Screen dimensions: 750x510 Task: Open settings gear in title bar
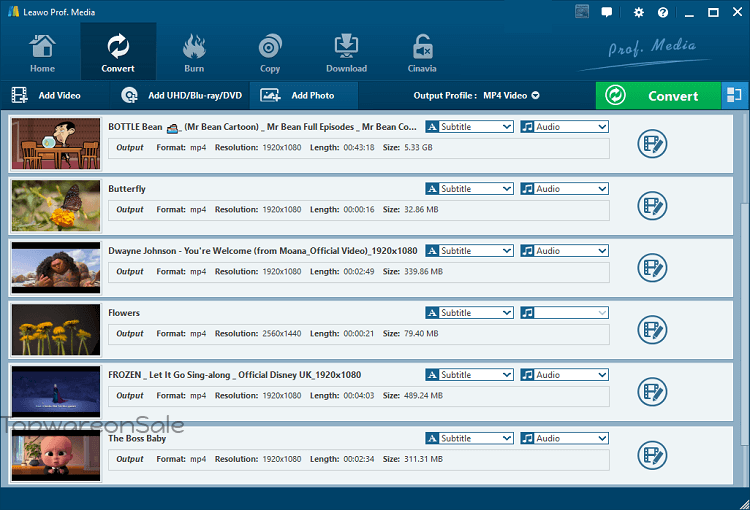[x=639, y=12]
